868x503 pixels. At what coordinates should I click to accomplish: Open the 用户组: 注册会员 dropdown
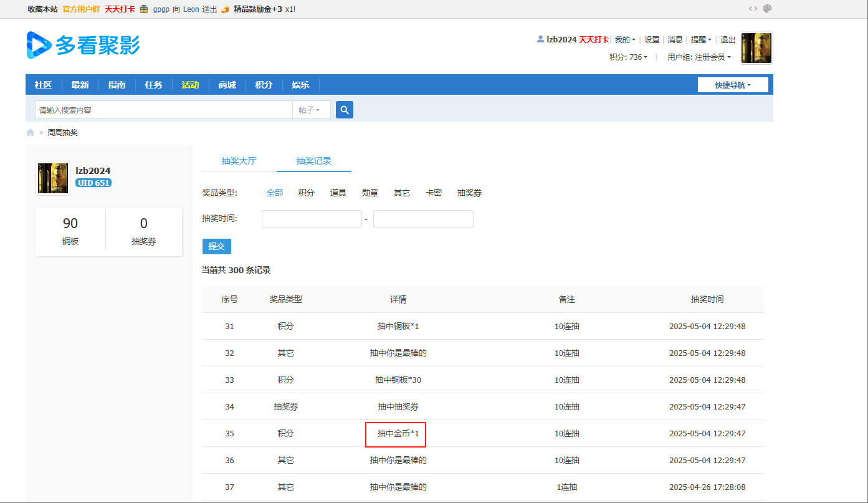[x=699, y=57]
